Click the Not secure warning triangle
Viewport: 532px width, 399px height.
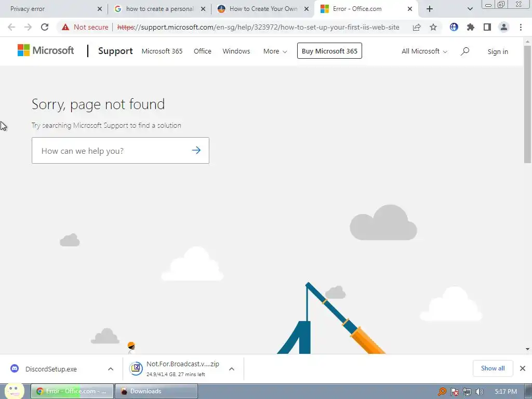[65, 27]
